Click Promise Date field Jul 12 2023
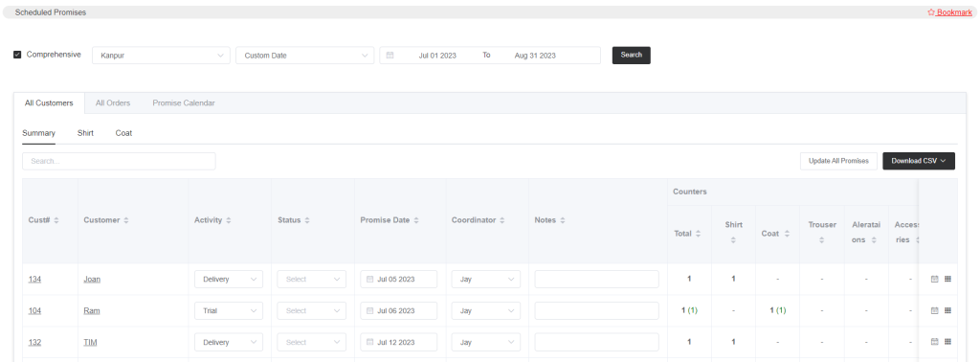This screenshot has height=362, width=980. (399, 342)
